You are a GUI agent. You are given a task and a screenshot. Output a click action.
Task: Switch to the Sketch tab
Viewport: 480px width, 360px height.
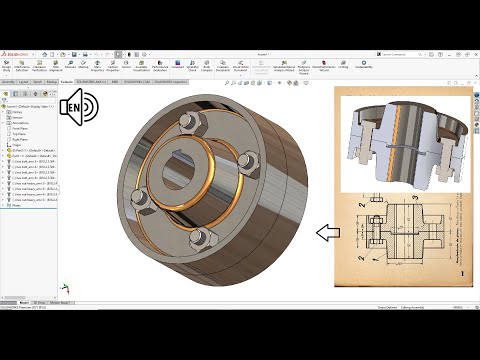click(37, 82)
